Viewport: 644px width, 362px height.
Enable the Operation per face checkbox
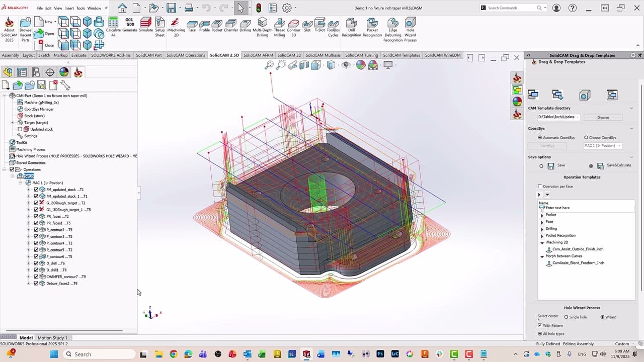540,187
